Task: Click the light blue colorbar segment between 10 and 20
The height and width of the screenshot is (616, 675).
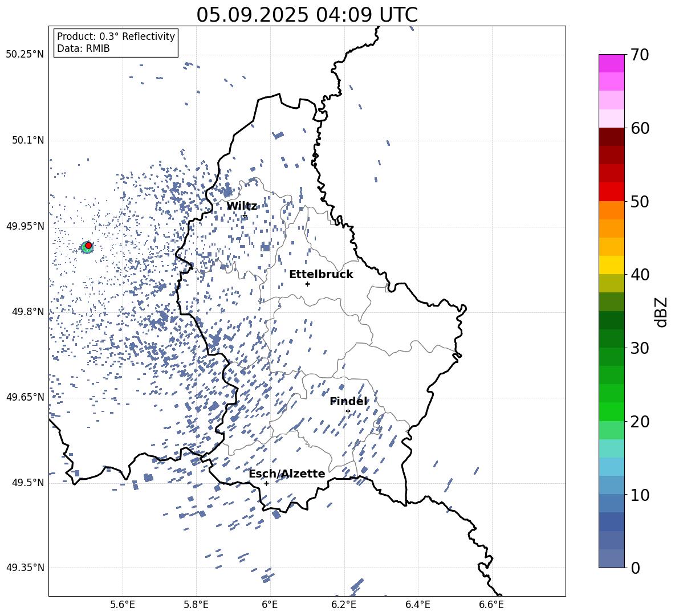Action: click(612, 467)
